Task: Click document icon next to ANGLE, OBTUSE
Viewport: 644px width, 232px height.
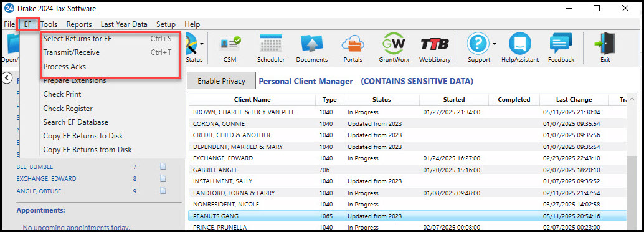Action: pyautogui.click(x=163, y=190)
